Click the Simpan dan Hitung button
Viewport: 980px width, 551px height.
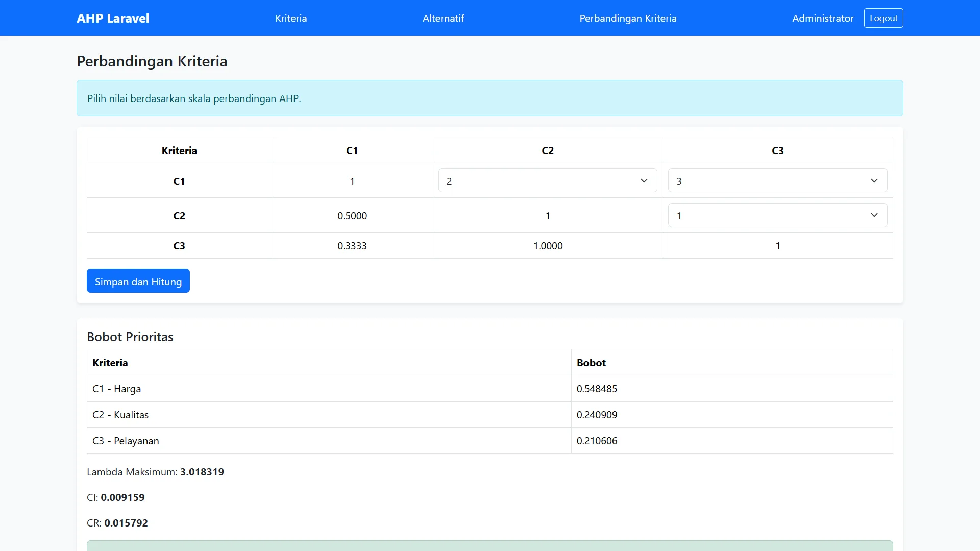(138, 281)
